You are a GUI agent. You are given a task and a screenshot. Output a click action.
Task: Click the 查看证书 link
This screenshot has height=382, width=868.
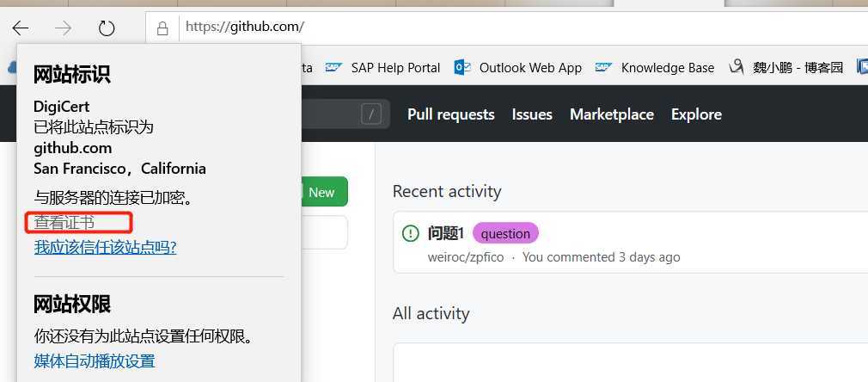click(x=64, y=223)
